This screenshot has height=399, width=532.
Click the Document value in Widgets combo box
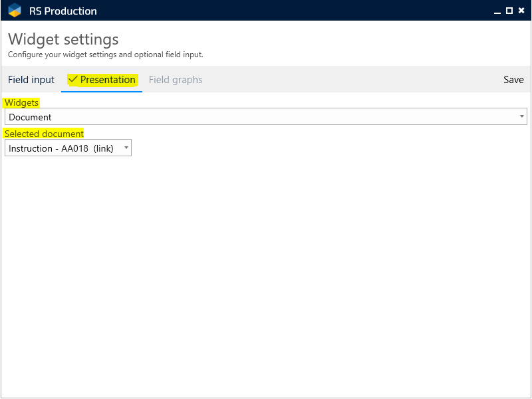(x=31, y=117)
